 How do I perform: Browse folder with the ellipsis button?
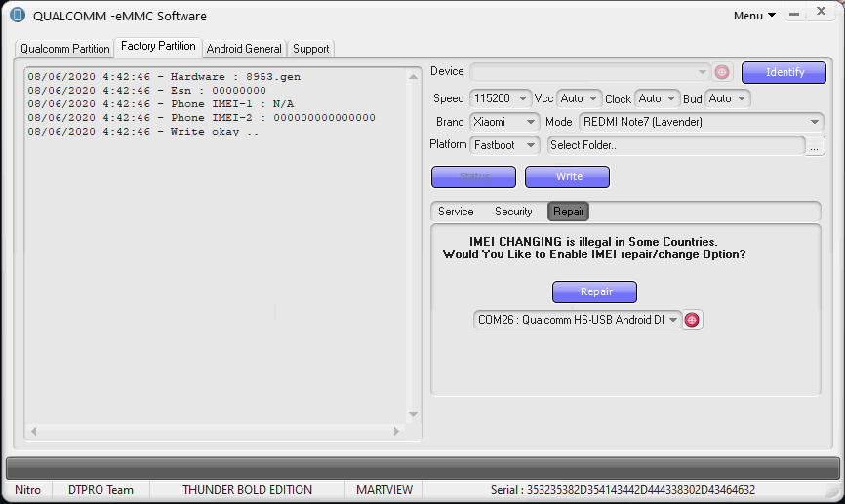tap(815, 145)
